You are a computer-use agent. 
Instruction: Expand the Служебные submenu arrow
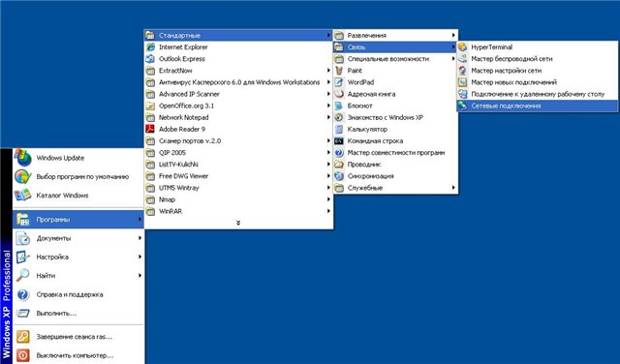tap(453, 188)
